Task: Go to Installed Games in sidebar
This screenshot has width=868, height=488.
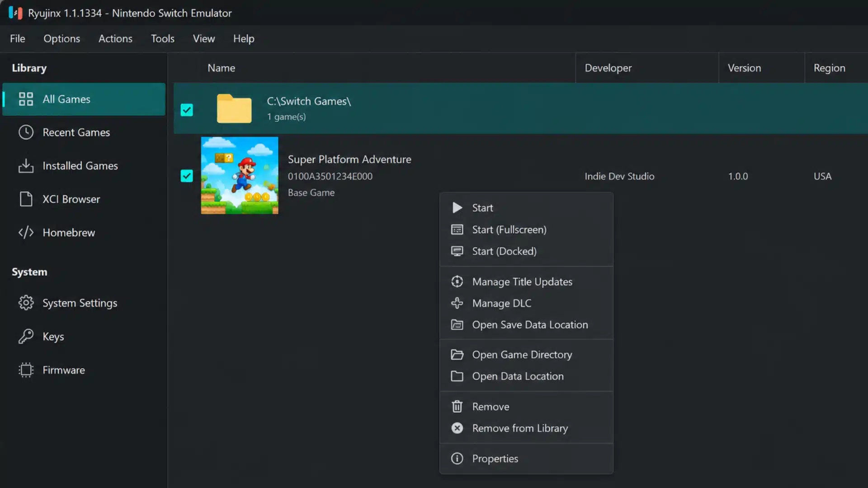Action: pyautogui.click(x=84, y=166)
